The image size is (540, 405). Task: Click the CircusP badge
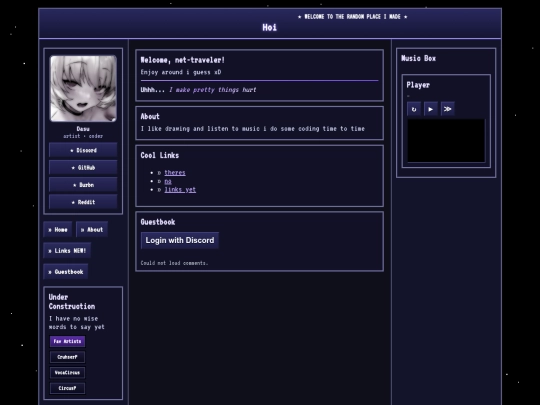68,388
